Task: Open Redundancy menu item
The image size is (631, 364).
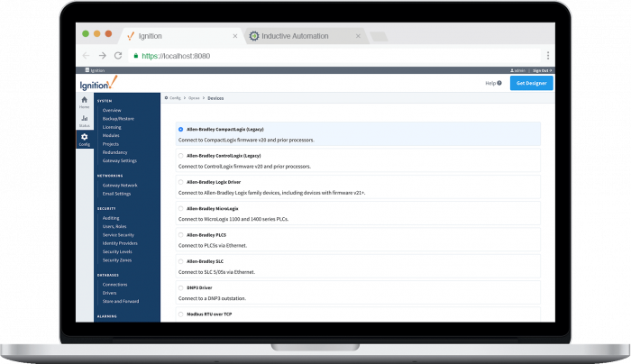Action: (x=114, y=152)
